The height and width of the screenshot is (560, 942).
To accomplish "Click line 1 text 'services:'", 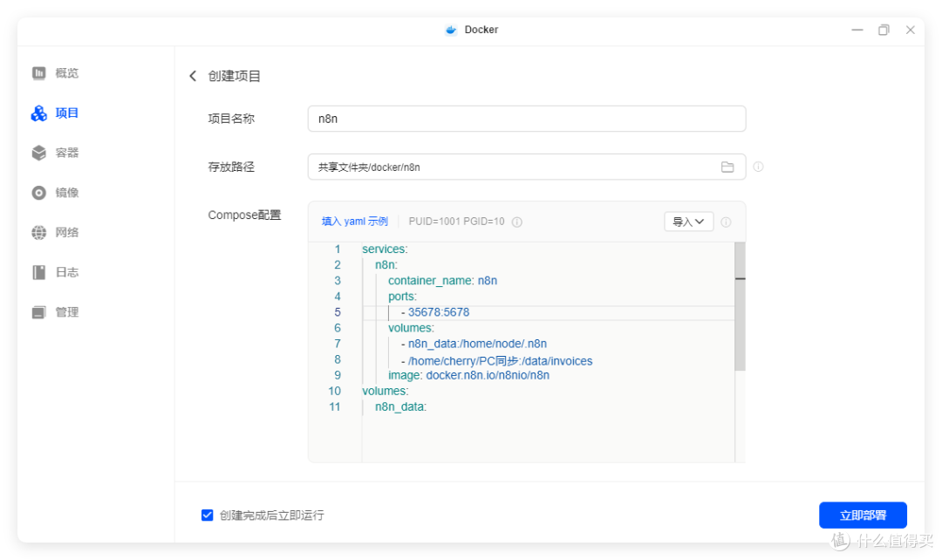I will 385,249.
